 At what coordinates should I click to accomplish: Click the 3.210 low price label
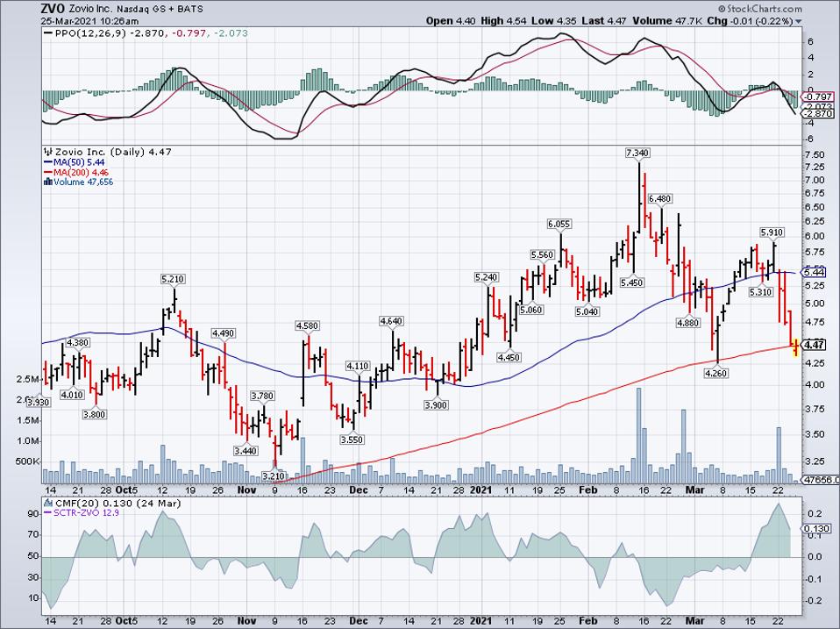click(274, 475)
